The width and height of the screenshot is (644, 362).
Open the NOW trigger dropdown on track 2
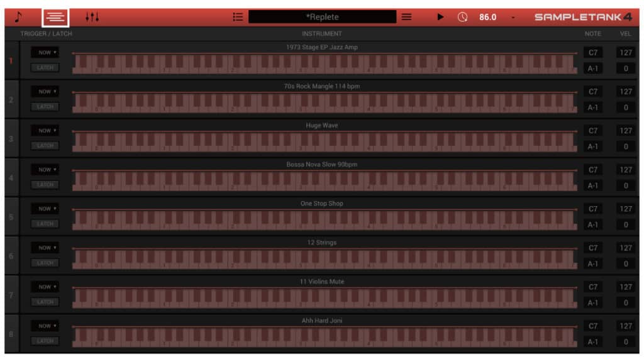click(x=45, y=91)
